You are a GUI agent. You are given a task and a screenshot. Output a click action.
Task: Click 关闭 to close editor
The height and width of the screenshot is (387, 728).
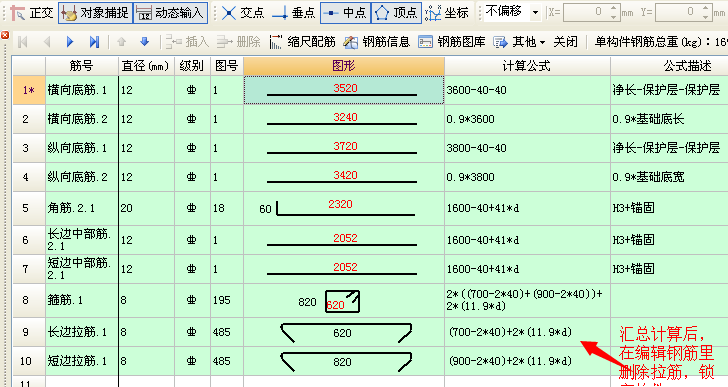(565, 42)
